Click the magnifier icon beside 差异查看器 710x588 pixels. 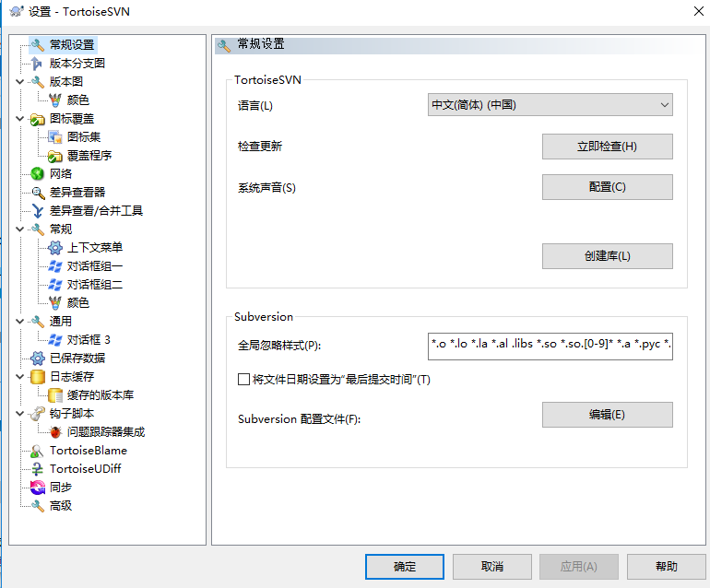[38, 193]
